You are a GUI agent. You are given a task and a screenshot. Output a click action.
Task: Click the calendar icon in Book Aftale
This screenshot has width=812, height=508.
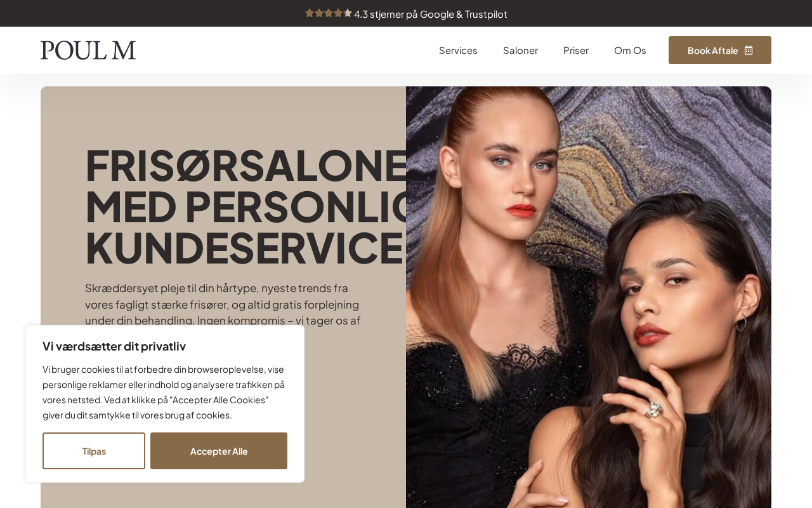pos(749,50)
